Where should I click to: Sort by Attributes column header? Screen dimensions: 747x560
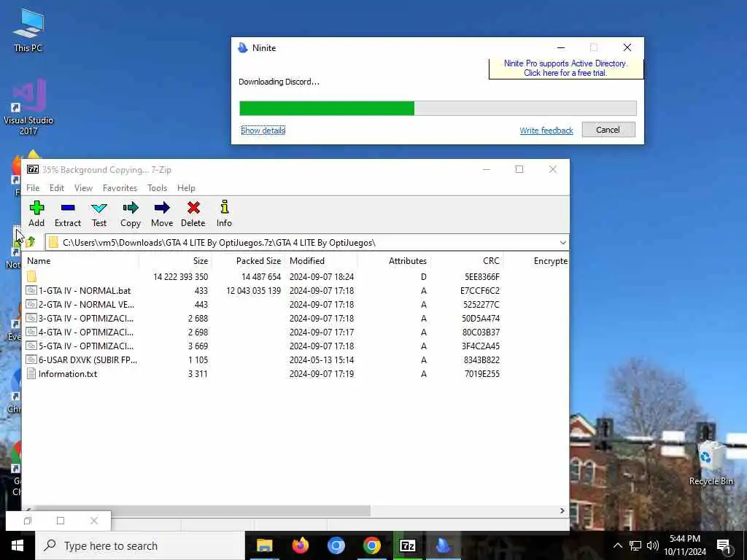coord(394,261)
